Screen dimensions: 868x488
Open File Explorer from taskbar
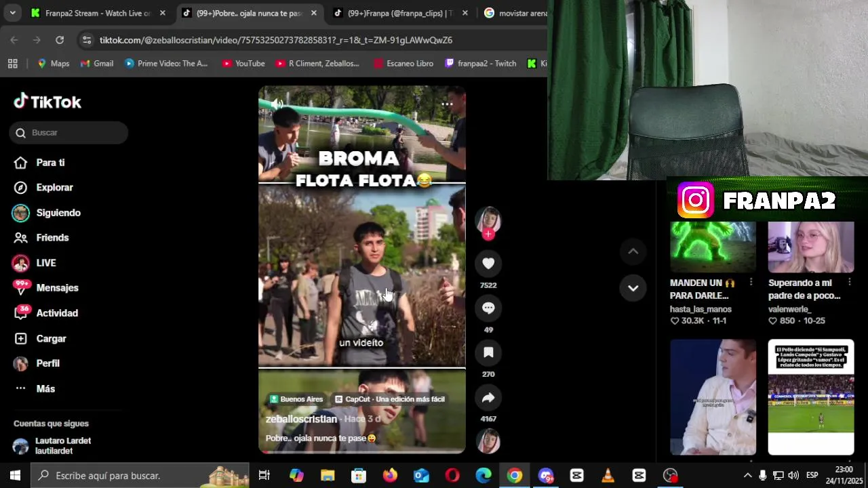(x=328, y=475)
